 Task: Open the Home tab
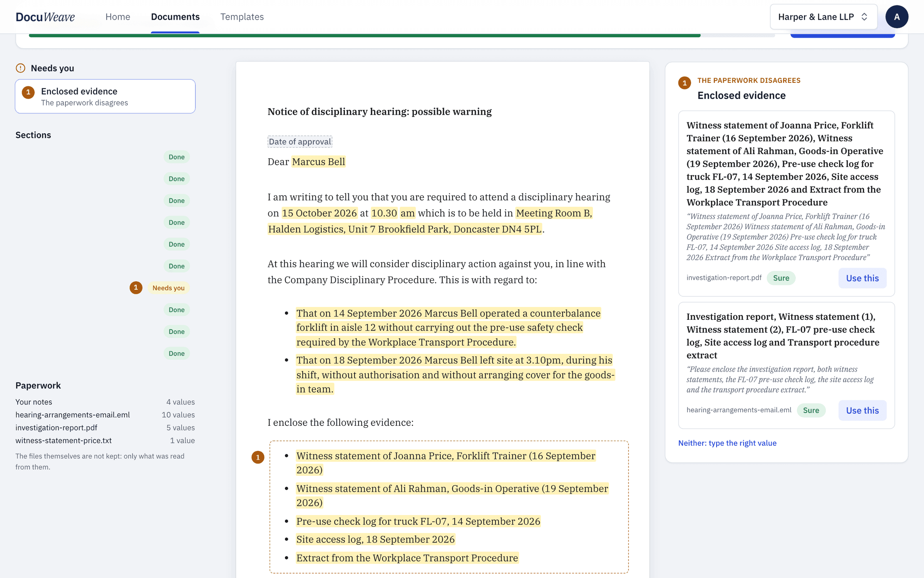click(118, 17)
